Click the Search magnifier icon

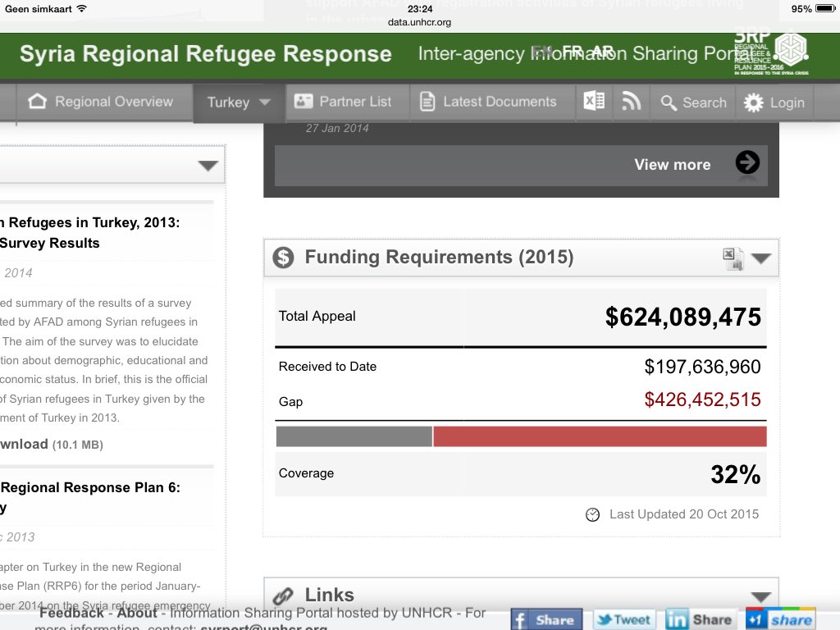pos(668,103)
